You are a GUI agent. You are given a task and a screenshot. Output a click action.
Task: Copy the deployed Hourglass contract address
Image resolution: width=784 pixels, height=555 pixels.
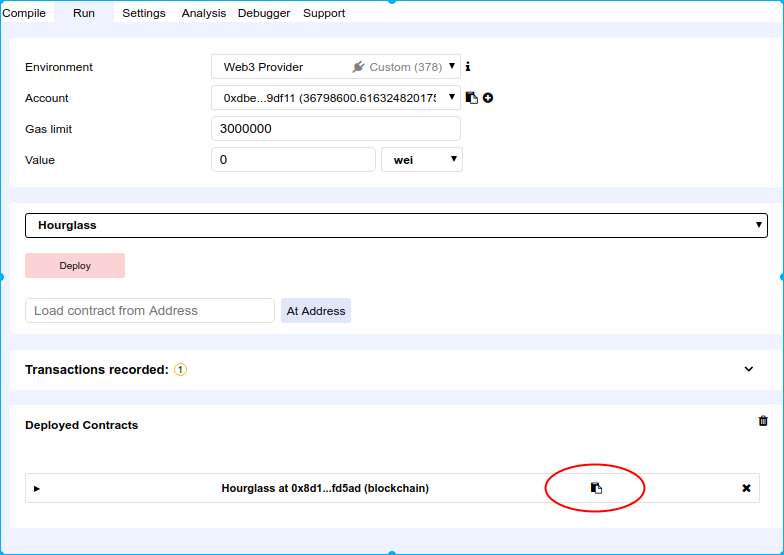pyautogui.click(x=596, y=488)
